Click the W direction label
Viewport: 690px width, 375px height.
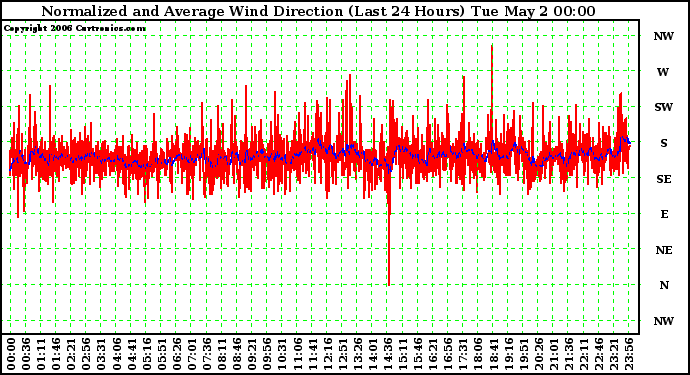(x=663, y=72)
